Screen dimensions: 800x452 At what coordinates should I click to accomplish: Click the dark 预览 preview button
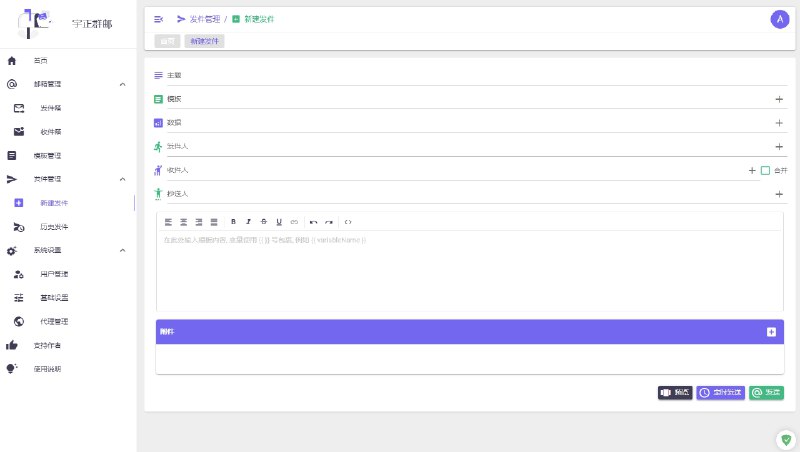tap(675, 393)
